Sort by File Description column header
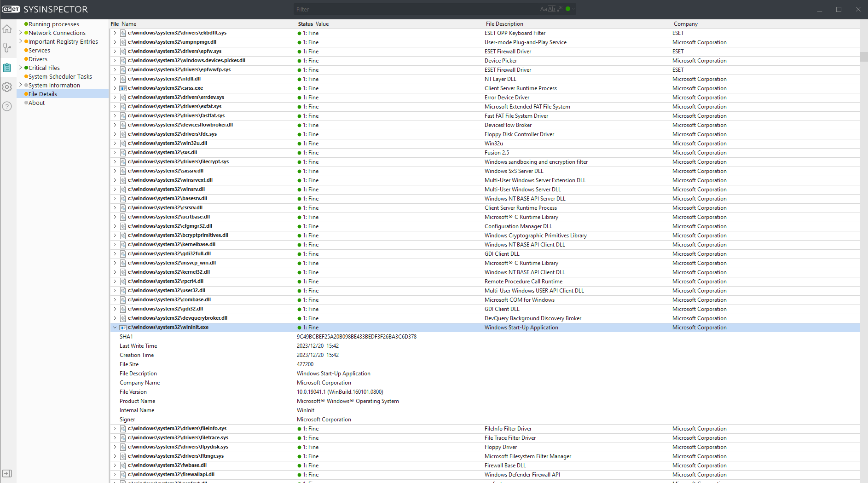The height and width of the screenshot is (483, 868). tap(504, 24)
